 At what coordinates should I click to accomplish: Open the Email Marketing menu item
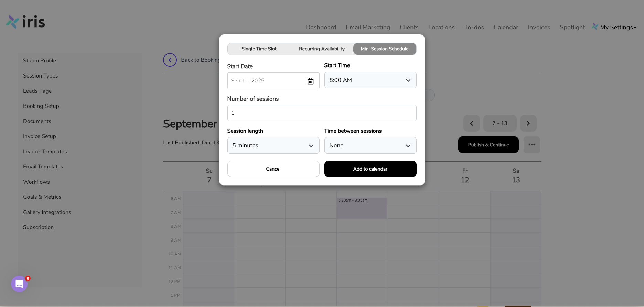368,27
